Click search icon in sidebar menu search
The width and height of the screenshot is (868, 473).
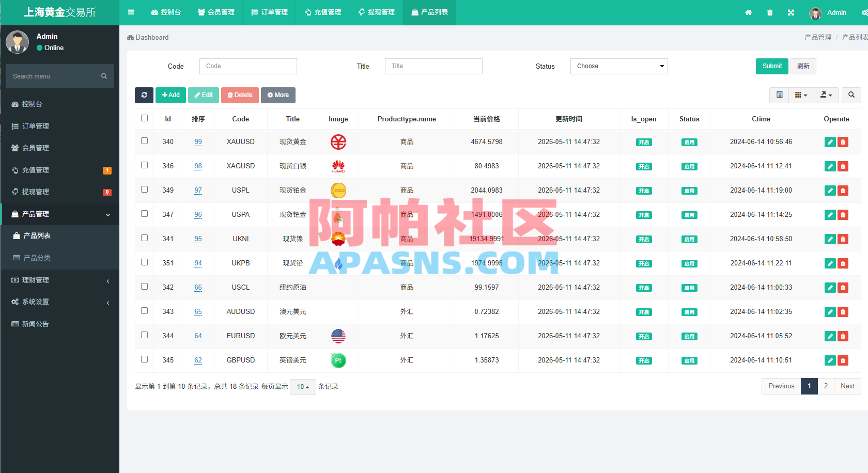pyautogui.click(x=104, y=76)
